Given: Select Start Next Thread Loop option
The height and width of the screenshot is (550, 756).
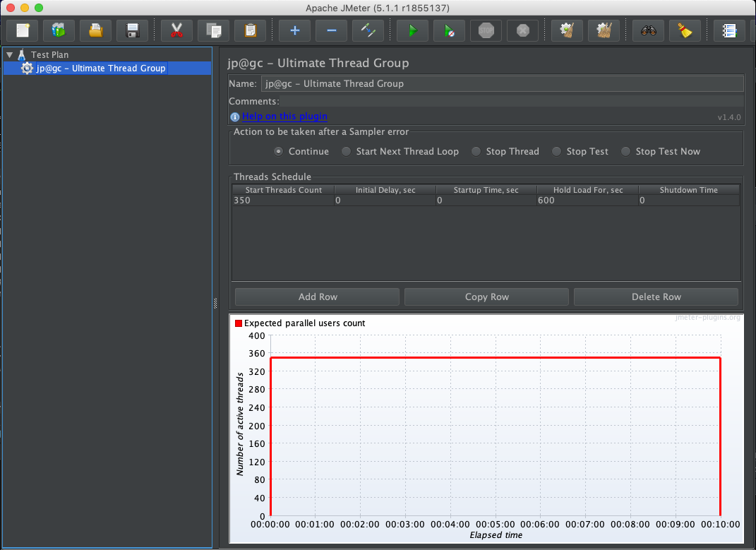Looking at the screenshot, I should tap(346, 152).
